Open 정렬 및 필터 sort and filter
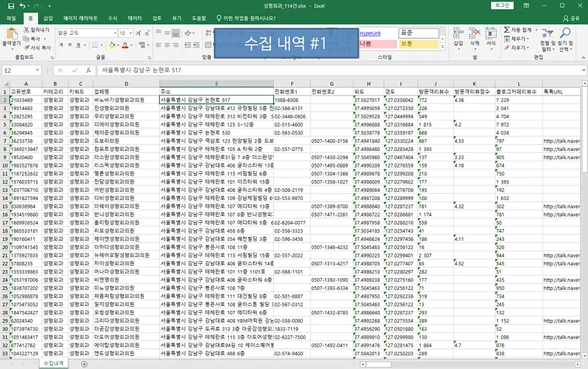The height and width of the screenshot is (369, 588). (x=547, y=39)
